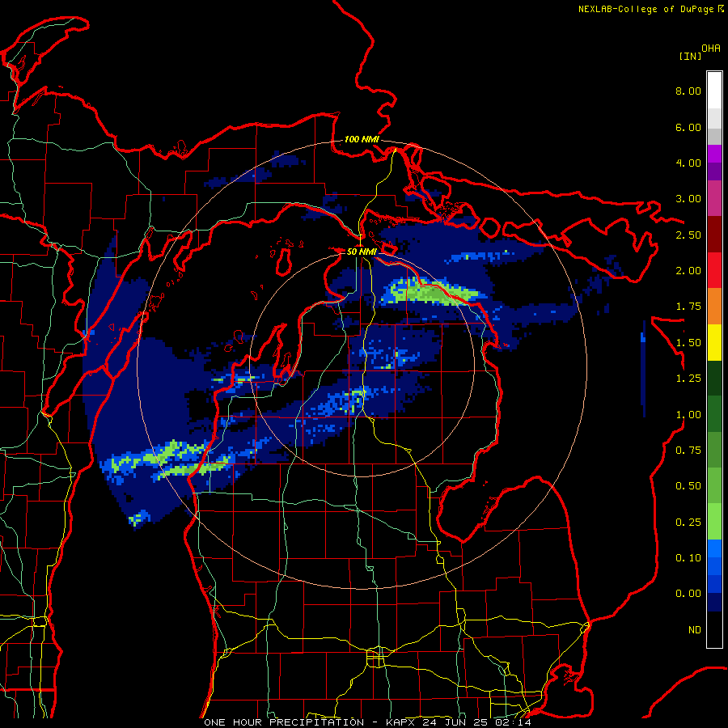Click the 6.00 legend value

(688, 127)
